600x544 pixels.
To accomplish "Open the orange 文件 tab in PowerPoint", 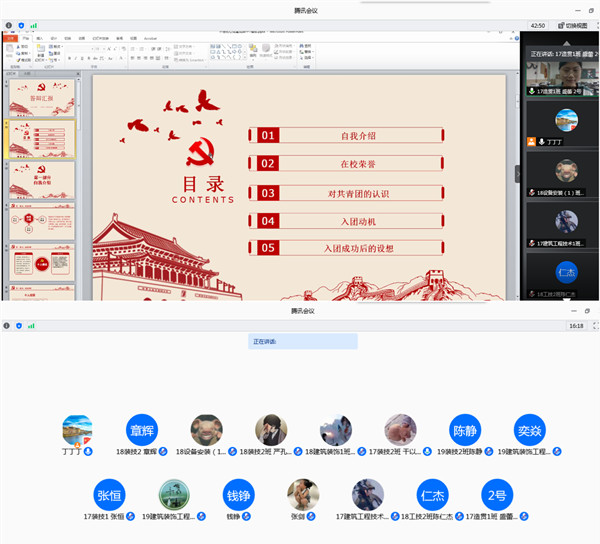I will 10,38.
